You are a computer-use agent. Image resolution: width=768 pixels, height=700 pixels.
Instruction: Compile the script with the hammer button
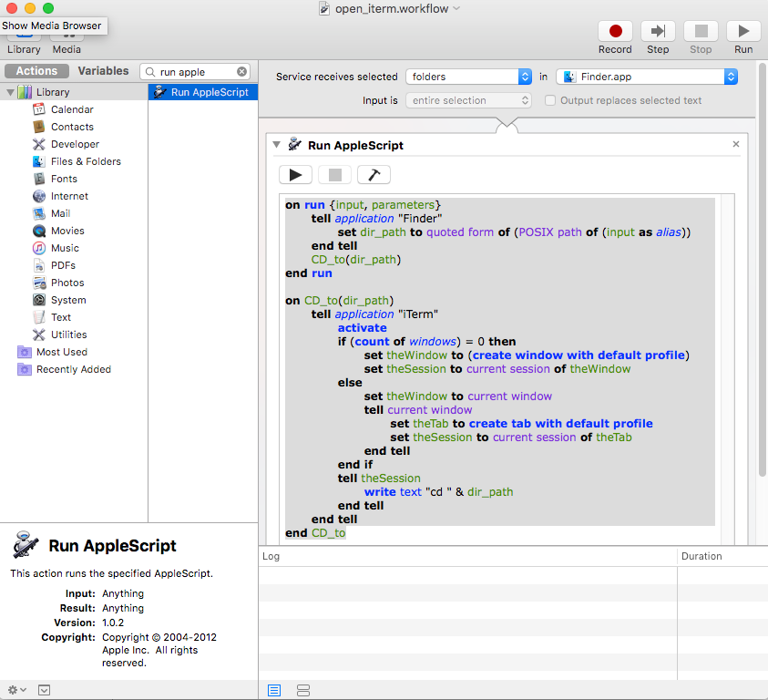(374, 175)
